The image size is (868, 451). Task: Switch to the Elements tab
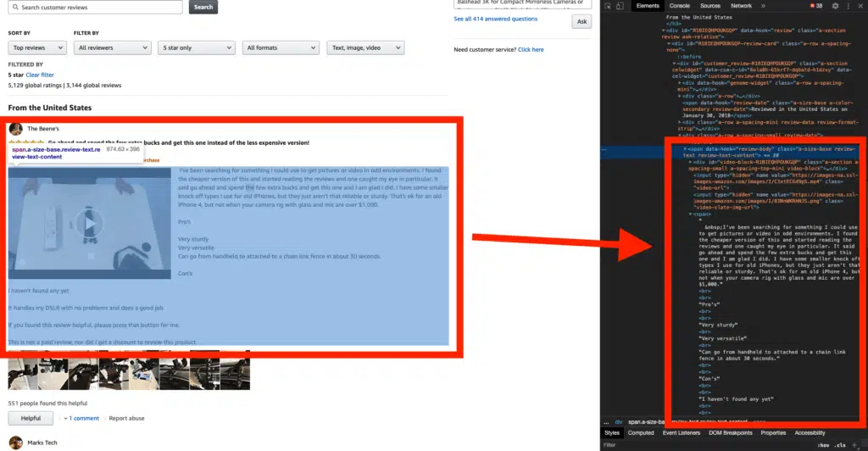(x=648, y=6)
